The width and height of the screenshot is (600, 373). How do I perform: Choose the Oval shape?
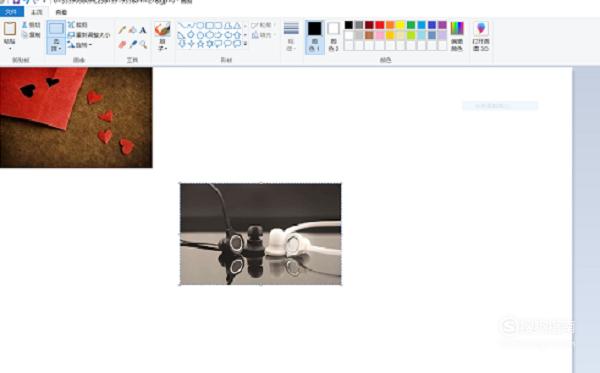(200, 26)
